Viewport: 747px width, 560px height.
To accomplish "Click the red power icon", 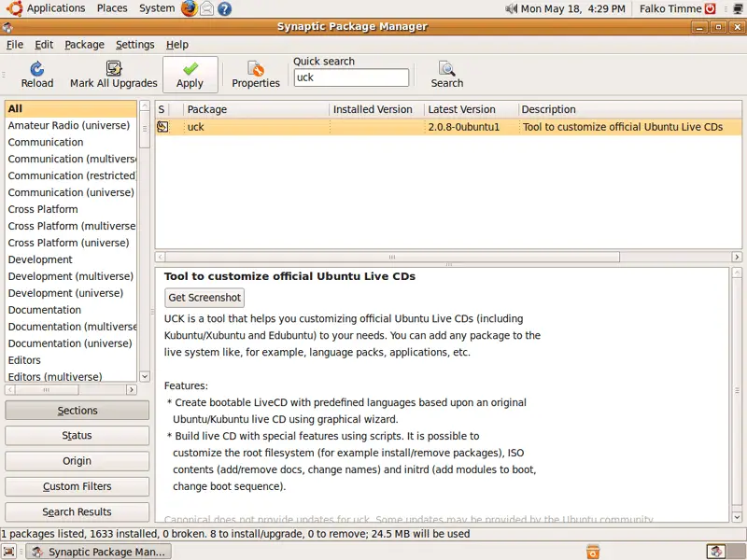I will pyautogui.click(x=711, y=8).
